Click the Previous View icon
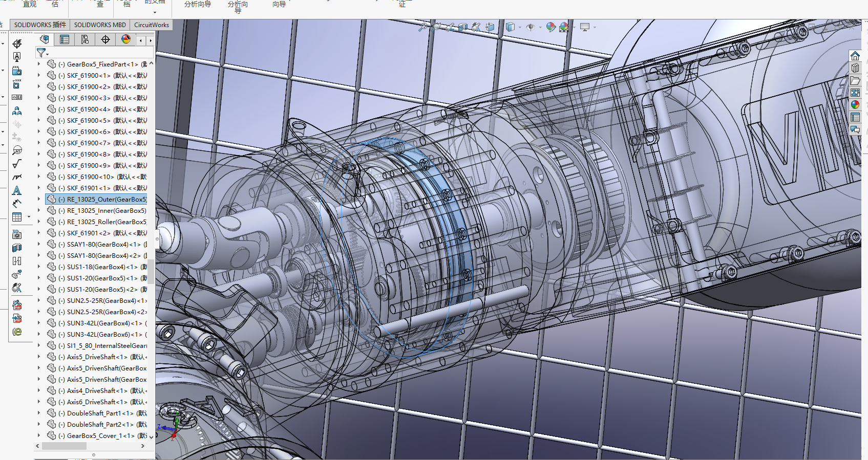Image resolution: width=868 pixels, height=460 pixels. point(449,27)
